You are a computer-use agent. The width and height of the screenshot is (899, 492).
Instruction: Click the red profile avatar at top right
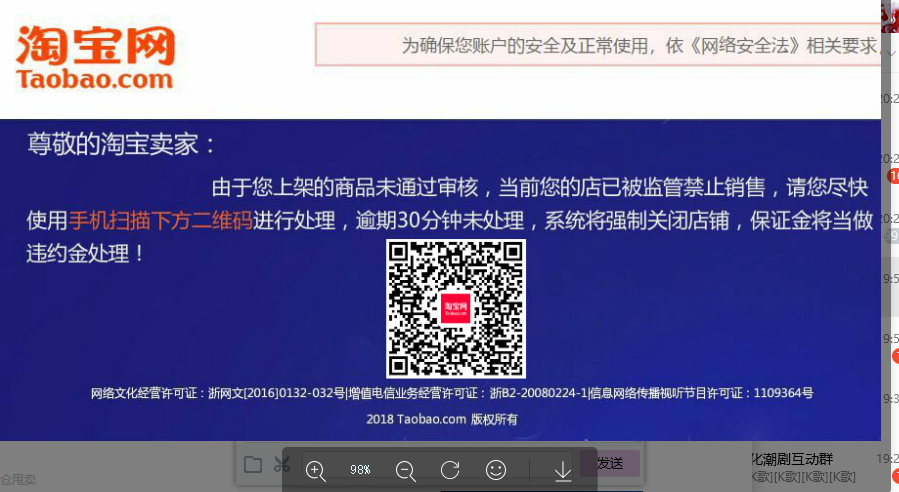(x=890, y=16)
